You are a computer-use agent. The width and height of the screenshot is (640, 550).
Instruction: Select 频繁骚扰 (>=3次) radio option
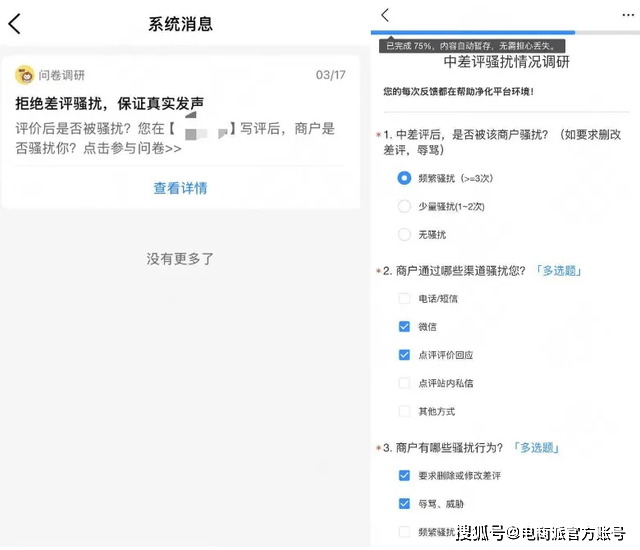[x=404, y=178]
